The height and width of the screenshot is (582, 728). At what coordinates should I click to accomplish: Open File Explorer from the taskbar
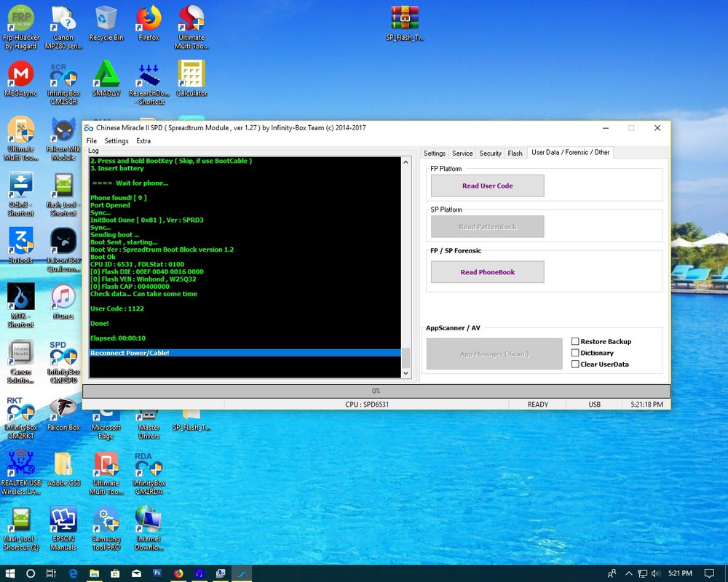[x=94, y=573]
